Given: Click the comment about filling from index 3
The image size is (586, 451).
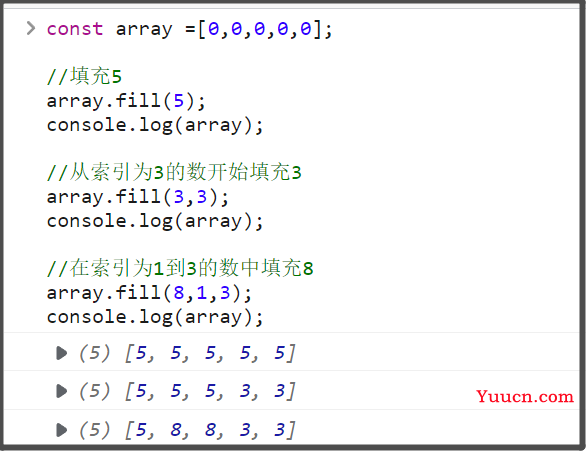Looking at the screenshot, I should (x=174, y=172).
